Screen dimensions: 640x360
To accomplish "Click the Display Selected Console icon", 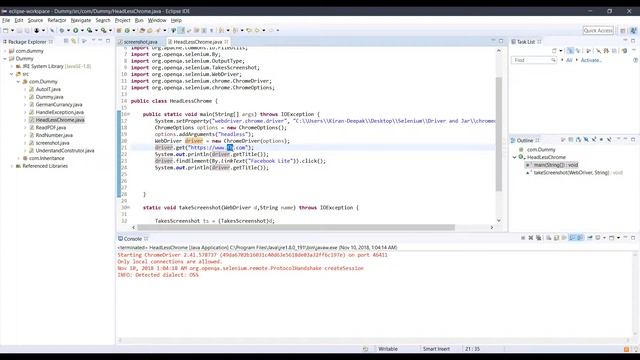I will 598,238.
